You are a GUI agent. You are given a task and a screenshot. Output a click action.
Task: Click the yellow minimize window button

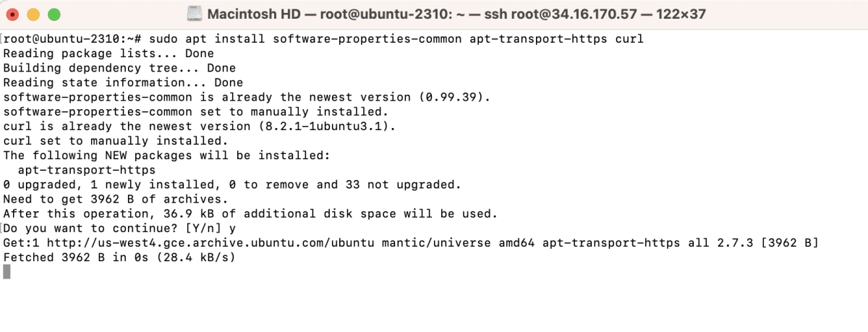(x=33, y=14)
